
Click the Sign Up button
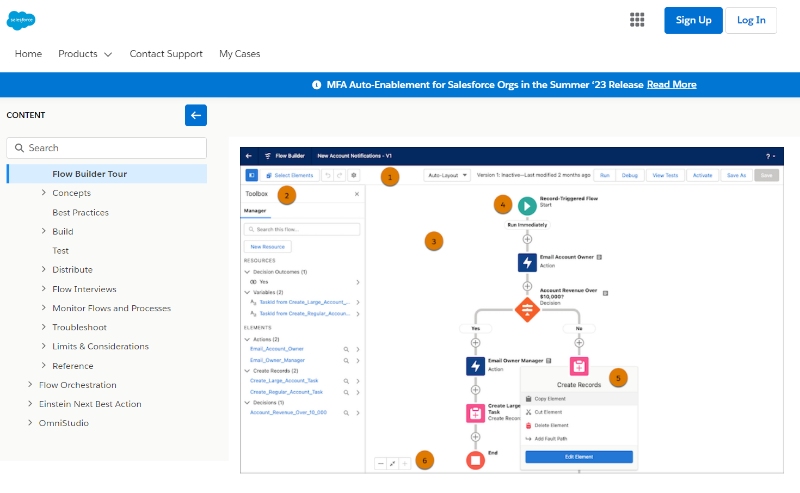(693, 20)
